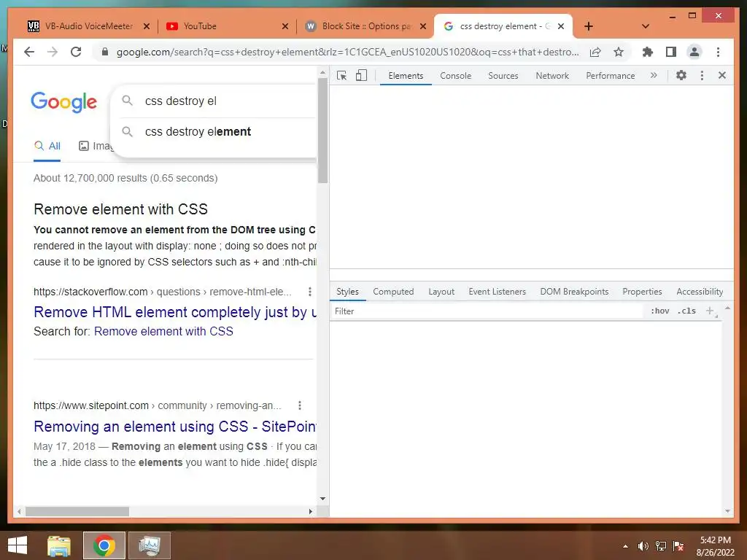Open the Accessibility pane tab
The image size is (747, 560).
pos(700,292)
